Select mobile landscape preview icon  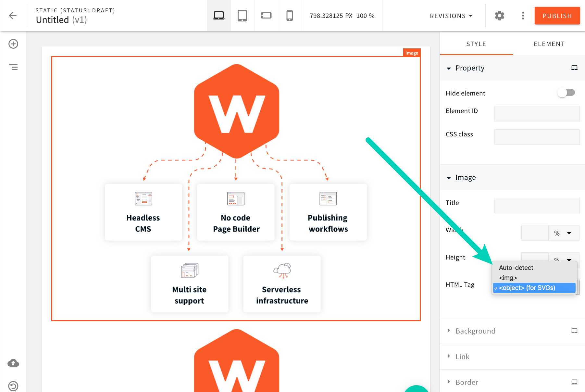click(266, 16)
